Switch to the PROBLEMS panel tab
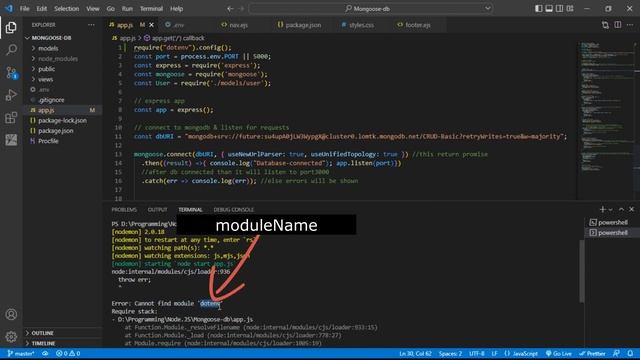The image size is (640, 360). (124, 209)
